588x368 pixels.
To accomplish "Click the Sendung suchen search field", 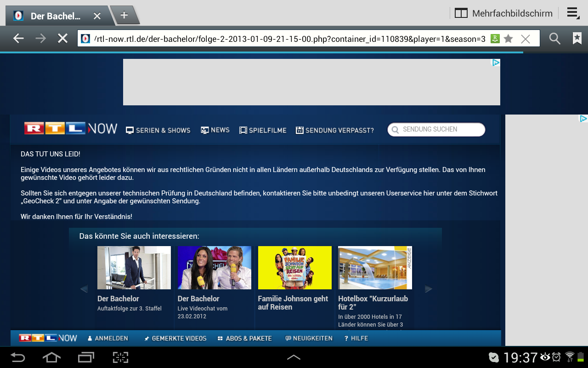I will (x=436, y=130).
